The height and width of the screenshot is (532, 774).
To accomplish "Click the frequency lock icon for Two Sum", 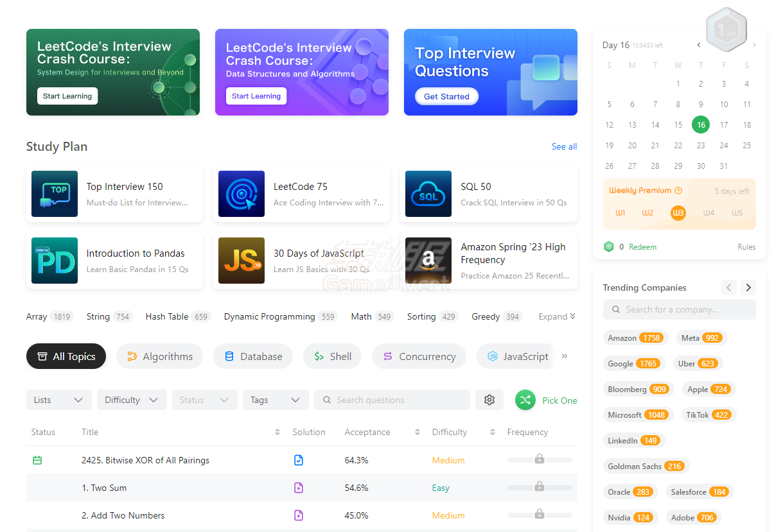I will tap(540, 486).
